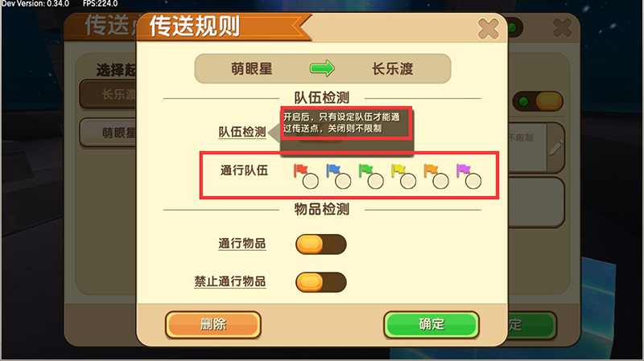644x361 pixels.
Task: Click the green arrow between locations
Action: coord(323,68)
